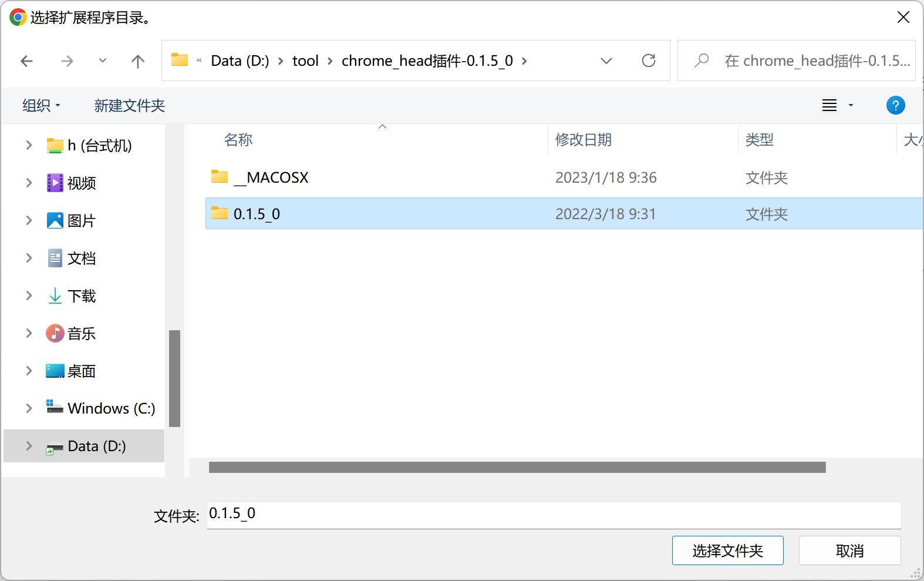The height and width of the screenshot is (581, 924).
Task: Expand the Windows (C:) tree node
Action: 29,408
